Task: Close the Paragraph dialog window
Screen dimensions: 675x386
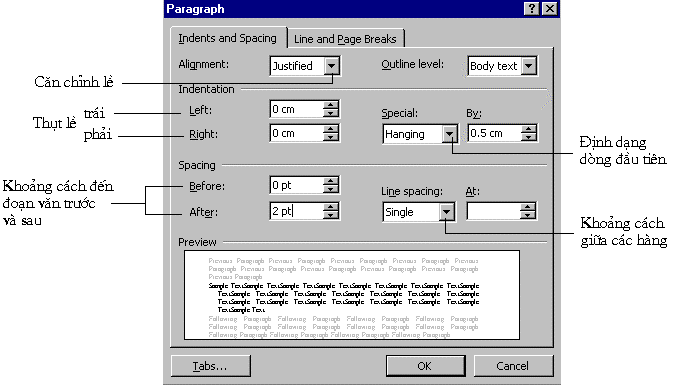Action: click(550, 9)
